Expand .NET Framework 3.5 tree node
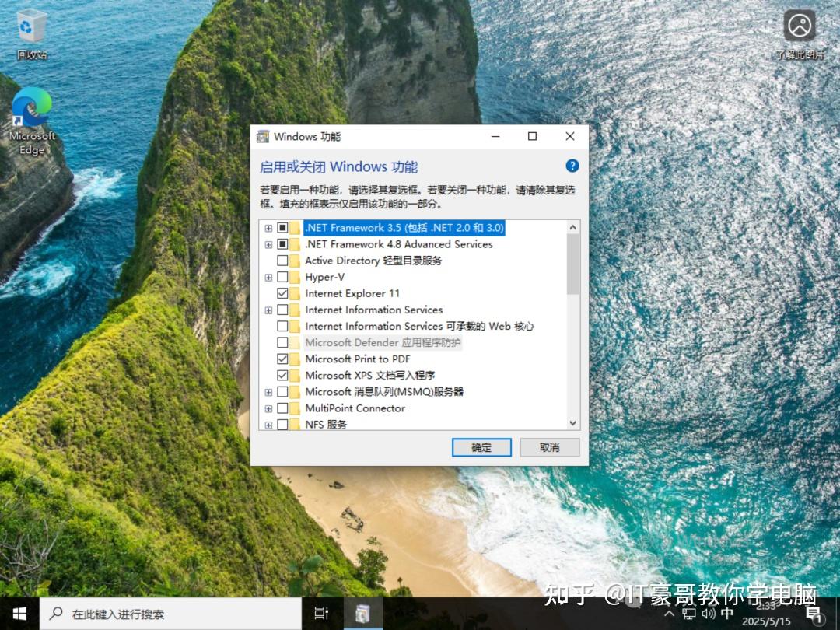840x630 pixels. pyautogui.click(x=268, y=228)
